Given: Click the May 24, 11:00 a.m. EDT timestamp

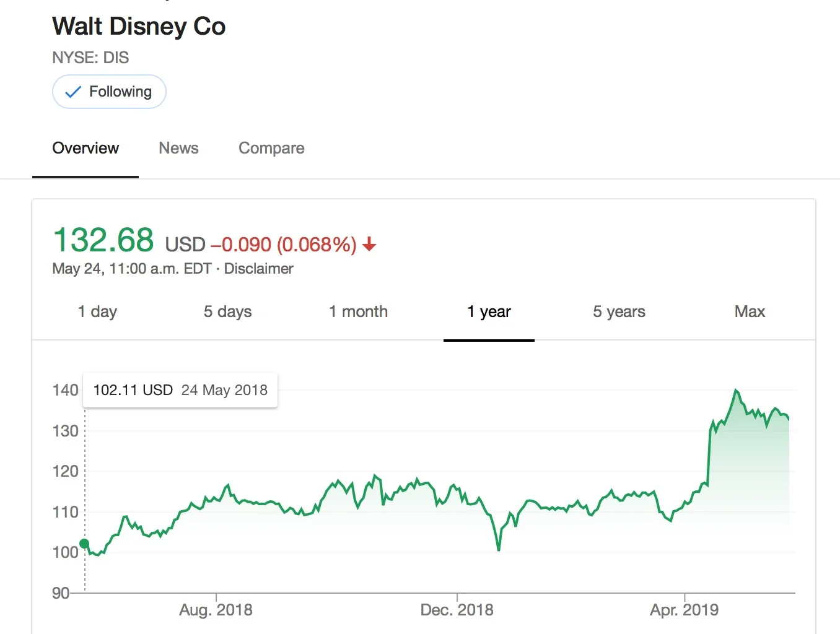Looking at the screenshot, I should [x=132, y=269].
